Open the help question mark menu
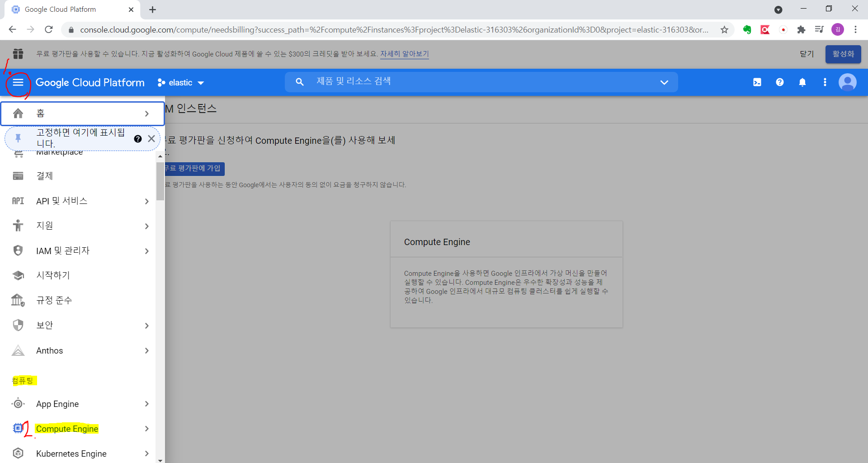 click(780, 82)
